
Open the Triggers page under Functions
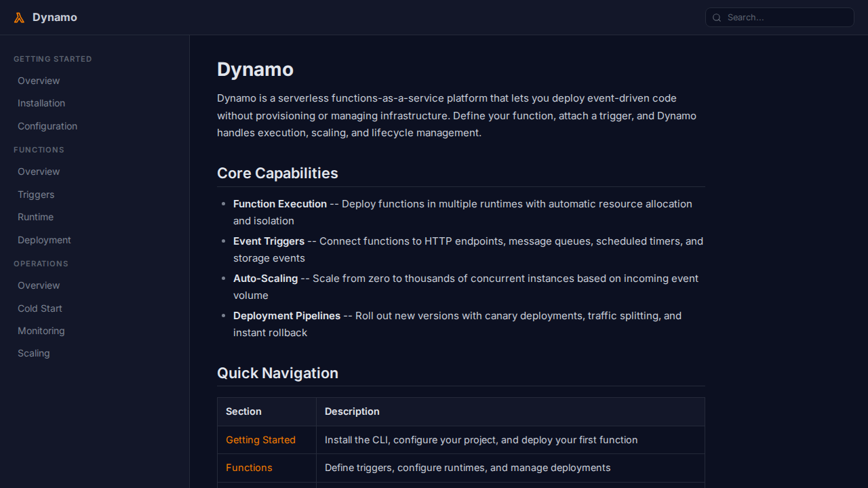coord(36,195)
